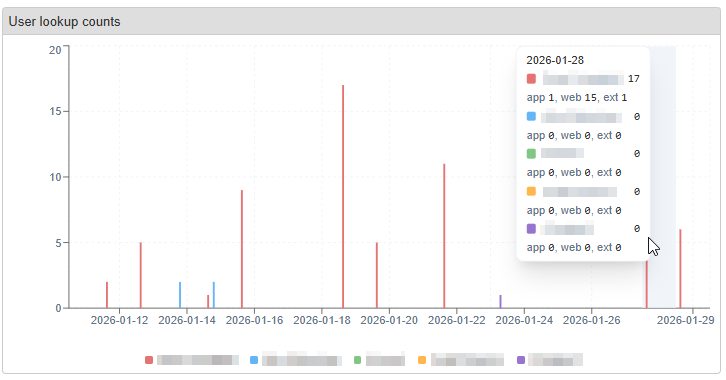Click the tooltip date '2026-01-28'
Screen dimensions: 726x380
point(555,60)
